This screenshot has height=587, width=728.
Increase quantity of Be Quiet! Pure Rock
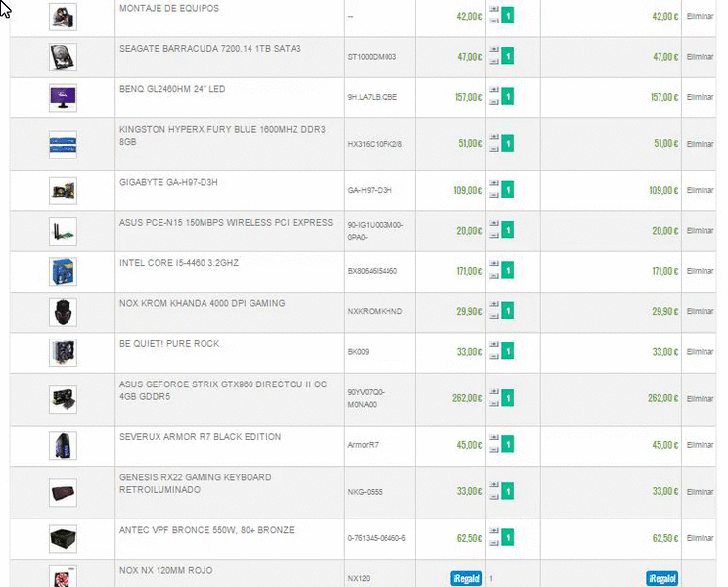point(494,344)
